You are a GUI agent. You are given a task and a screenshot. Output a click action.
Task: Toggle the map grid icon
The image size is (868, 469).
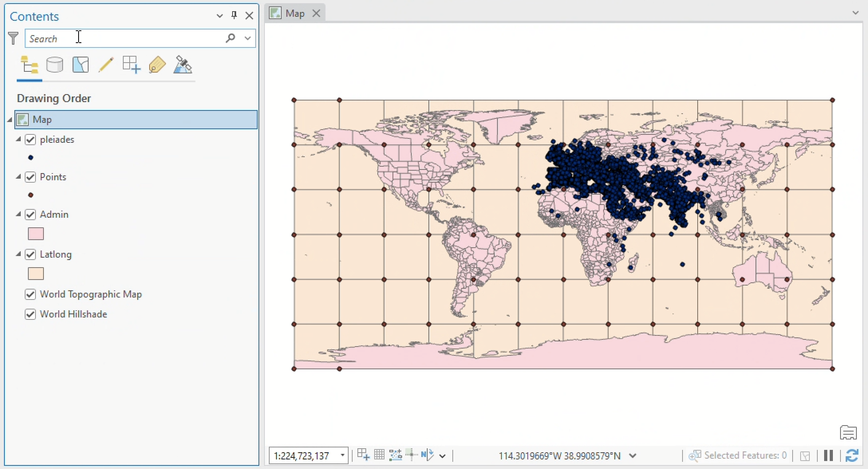click(x=379, y=455)
